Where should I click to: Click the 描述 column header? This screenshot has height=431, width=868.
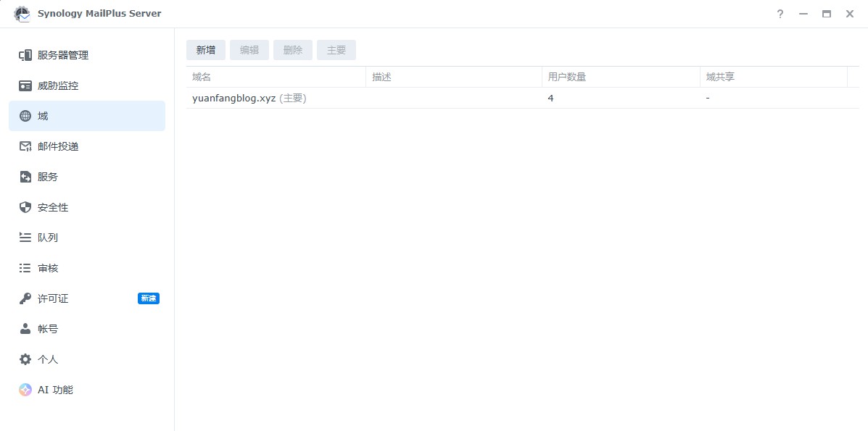(x=453, y=77)
